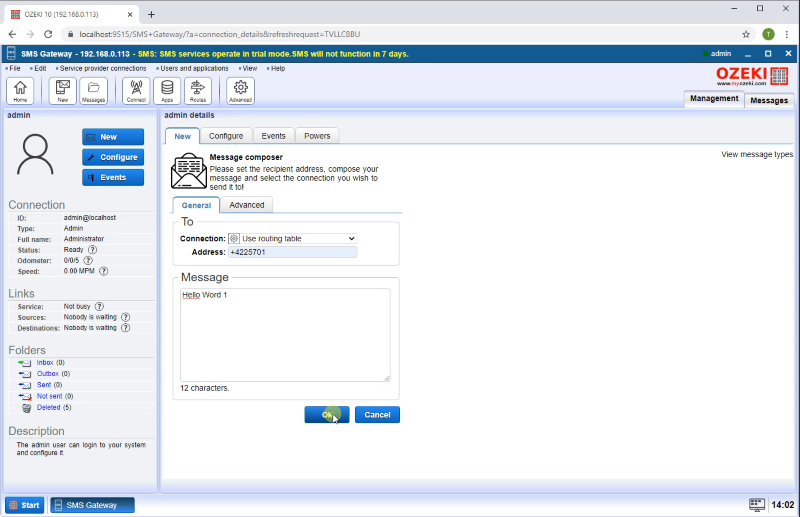Switch to the Management tab
This screenshot has width=800, height=517.
tap(714, 98)
